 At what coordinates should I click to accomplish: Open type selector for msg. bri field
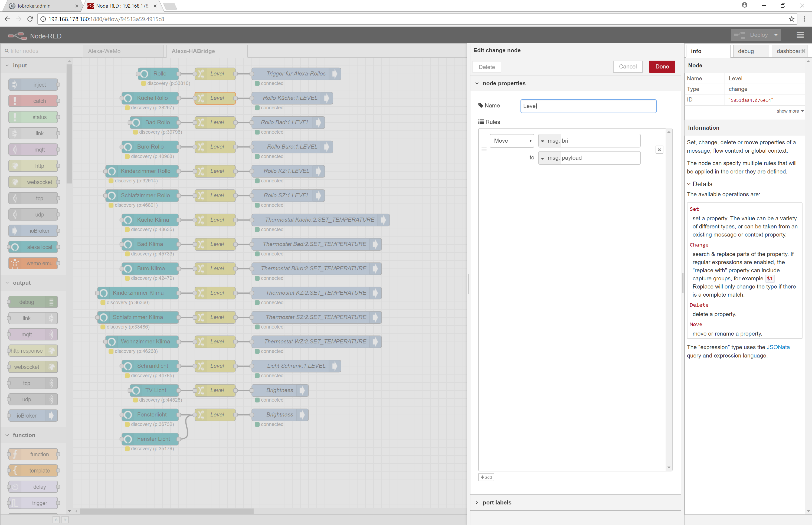click(x=542, y=141)
